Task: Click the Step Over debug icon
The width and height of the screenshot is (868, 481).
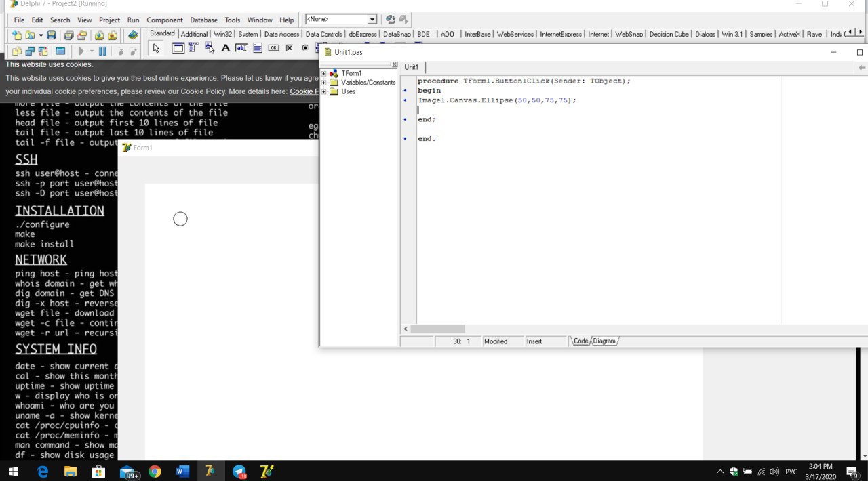Action: click(x=133, y=51)
